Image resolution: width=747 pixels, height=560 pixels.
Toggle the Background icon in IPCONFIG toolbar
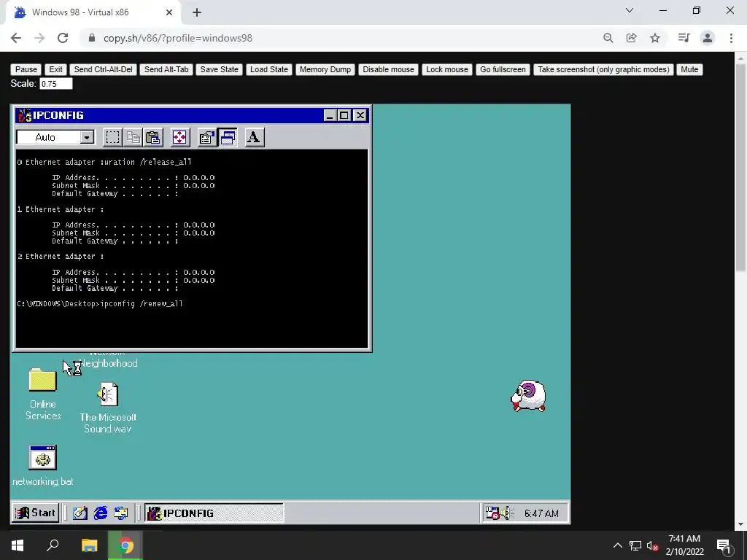228,138
